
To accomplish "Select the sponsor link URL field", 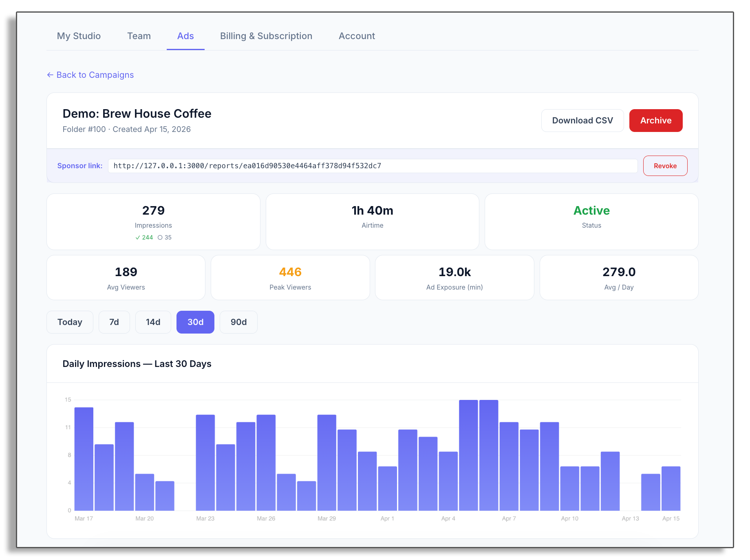I will [373, 166].
